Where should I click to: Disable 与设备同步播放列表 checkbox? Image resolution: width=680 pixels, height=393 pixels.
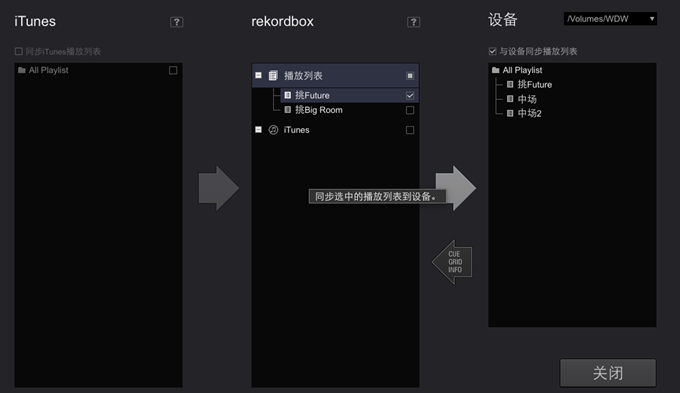493,51
